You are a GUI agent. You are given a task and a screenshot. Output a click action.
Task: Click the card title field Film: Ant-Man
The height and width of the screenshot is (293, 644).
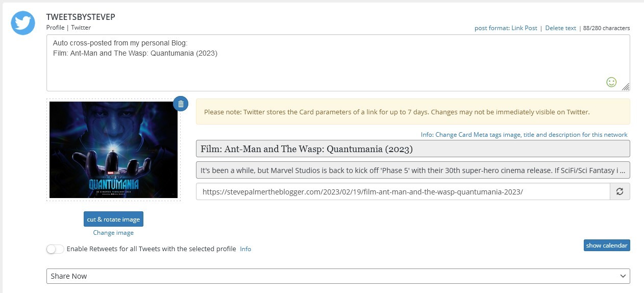click(413, 149)
